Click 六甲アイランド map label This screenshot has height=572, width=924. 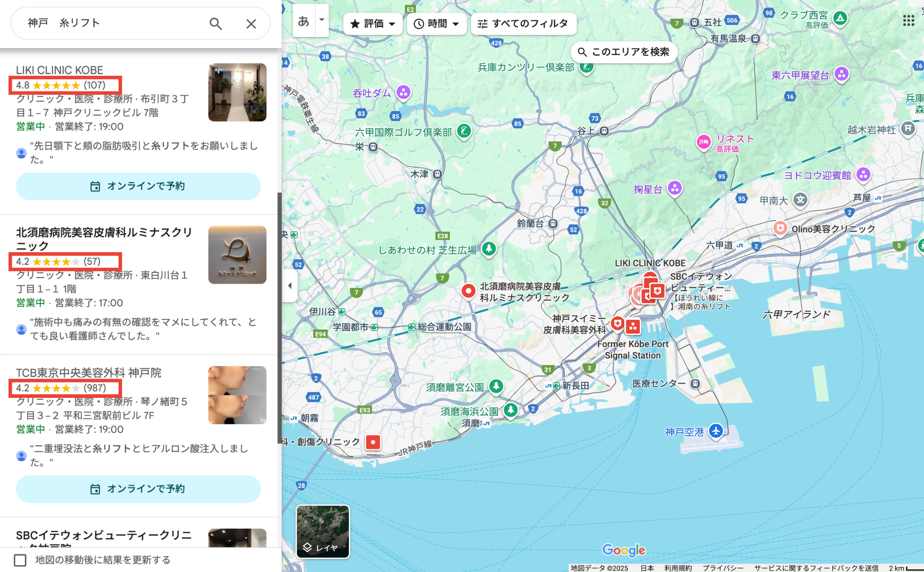coord(796,314)
